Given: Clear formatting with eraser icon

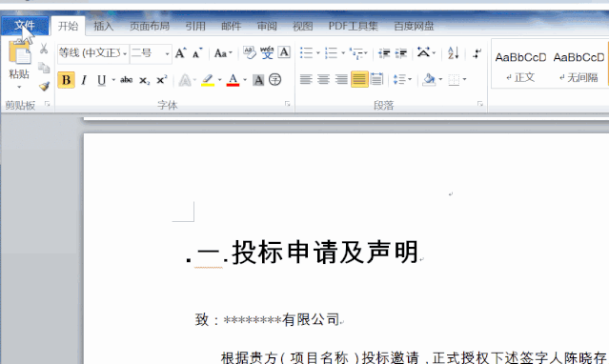Looking at the screenshot, I should coord(250,52).
